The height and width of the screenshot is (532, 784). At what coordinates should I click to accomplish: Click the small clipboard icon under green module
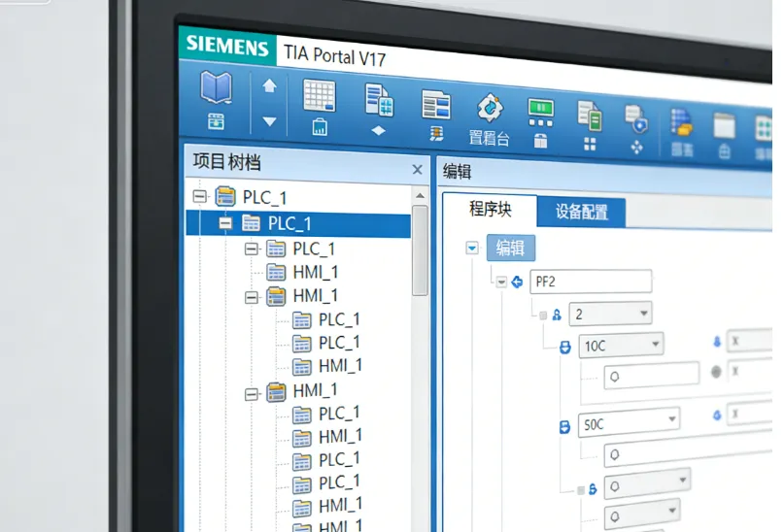click(540, 142)
